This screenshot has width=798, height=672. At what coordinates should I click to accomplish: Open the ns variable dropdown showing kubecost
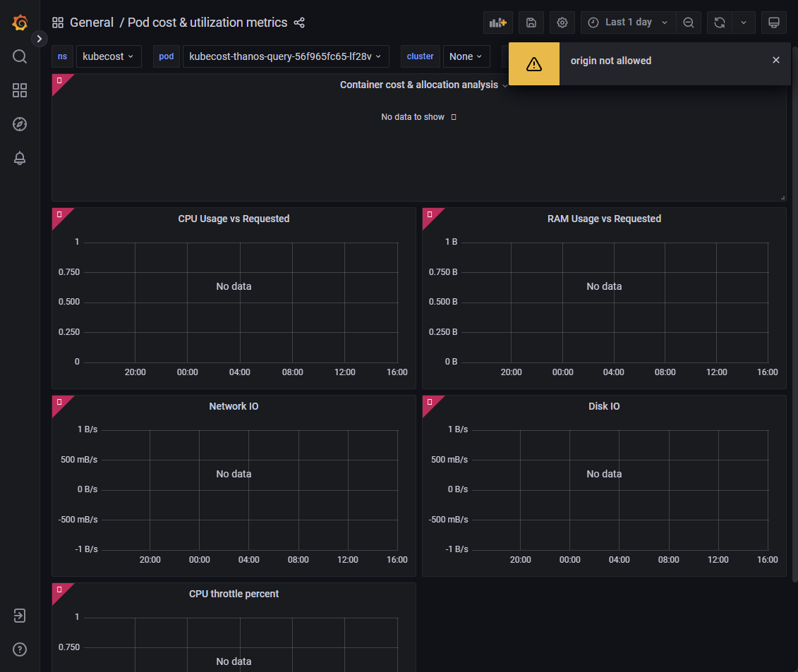coord(109,56)
